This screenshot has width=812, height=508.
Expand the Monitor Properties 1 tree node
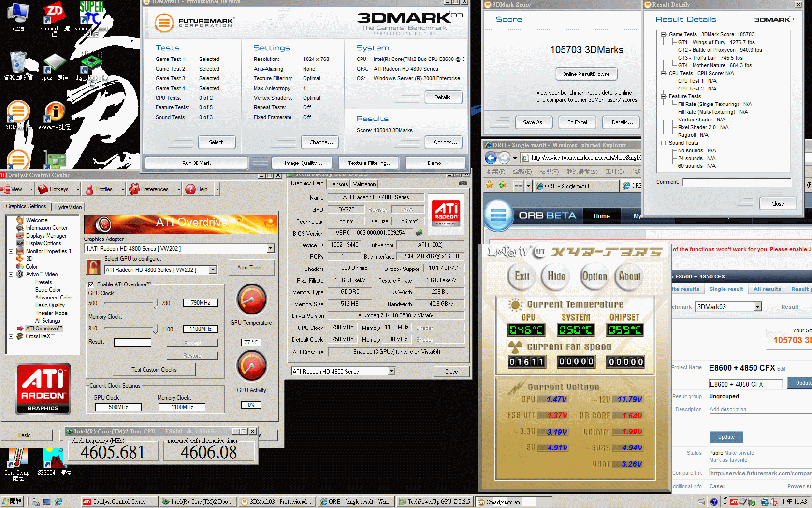point(11,251)
